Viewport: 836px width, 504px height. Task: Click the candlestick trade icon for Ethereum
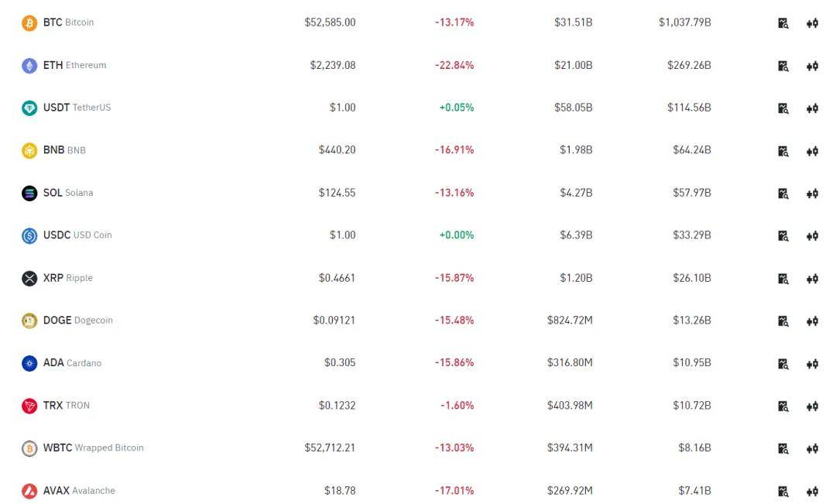click(x=812, y=66)
